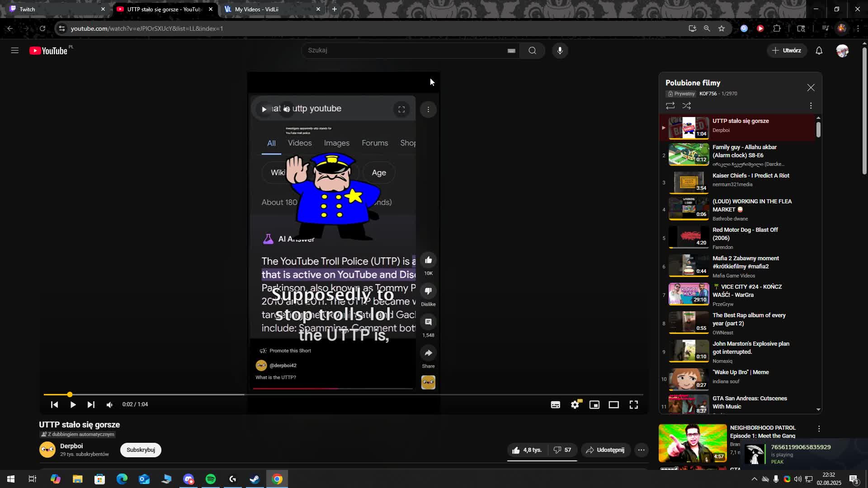Bookmark this page with star
868x488 pixels.
point(722,28)
